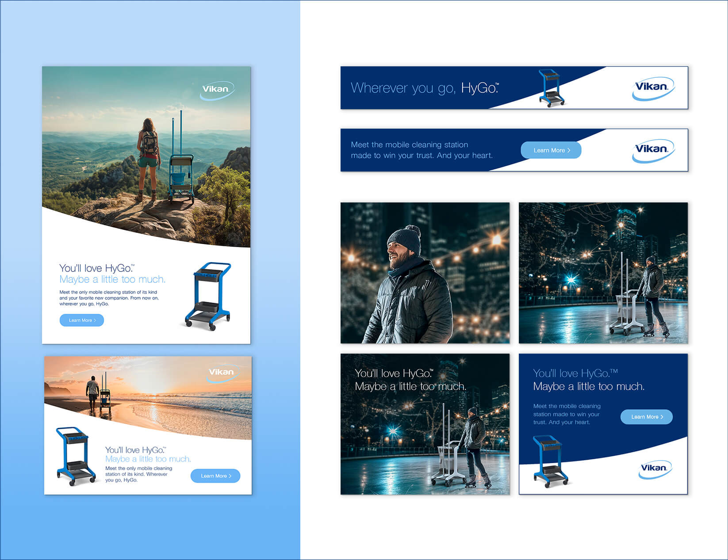Click the blue HyGo cart product image in the beach ad
The width and height of the screenshot is (728, 560).
[76, 456]
